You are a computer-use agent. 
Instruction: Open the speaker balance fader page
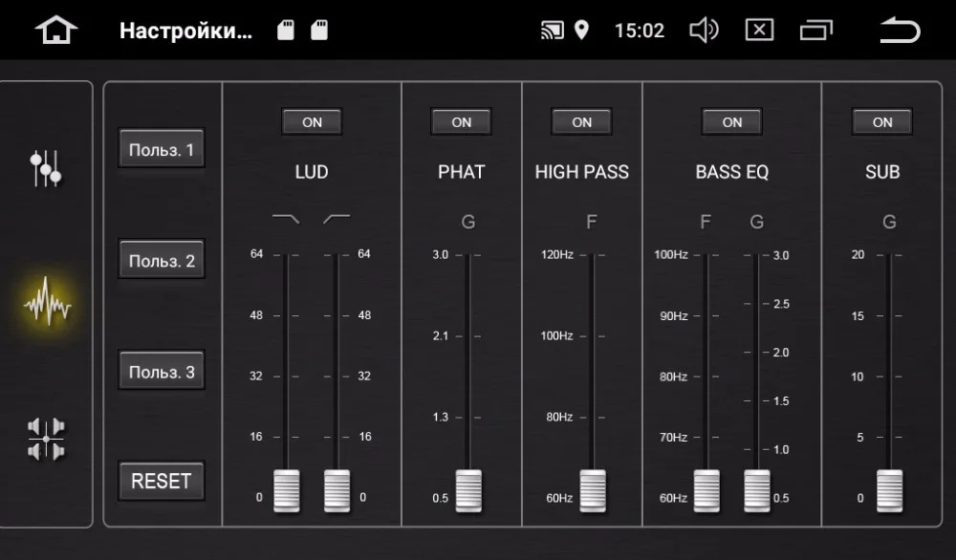pos(46,439)
